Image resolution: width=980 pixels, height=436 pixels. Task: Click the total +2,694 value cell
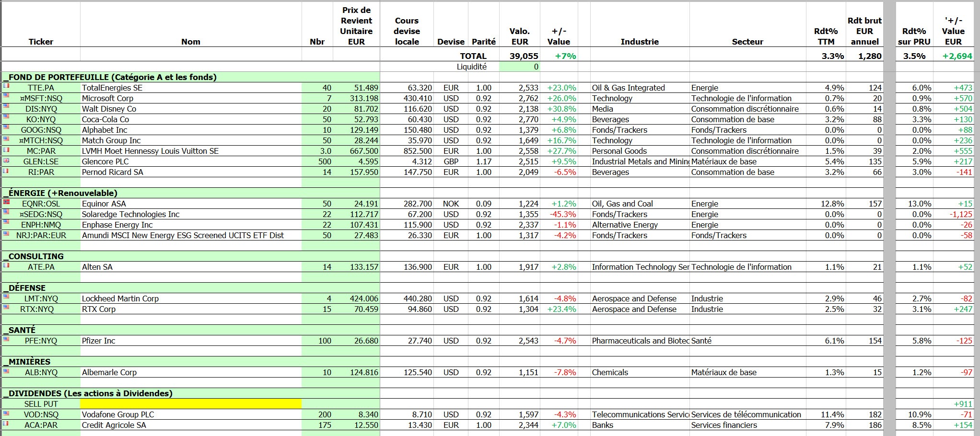953,56
